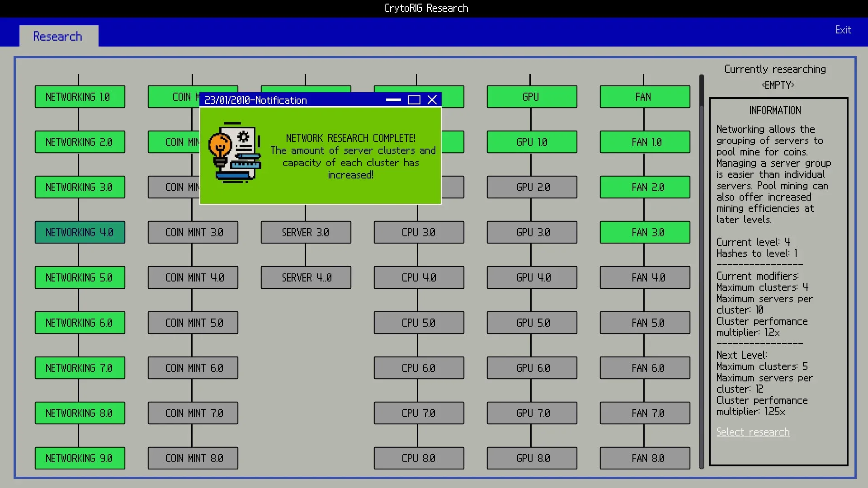Click Exit in the top bar
The image size is (868, 488).
843,30
